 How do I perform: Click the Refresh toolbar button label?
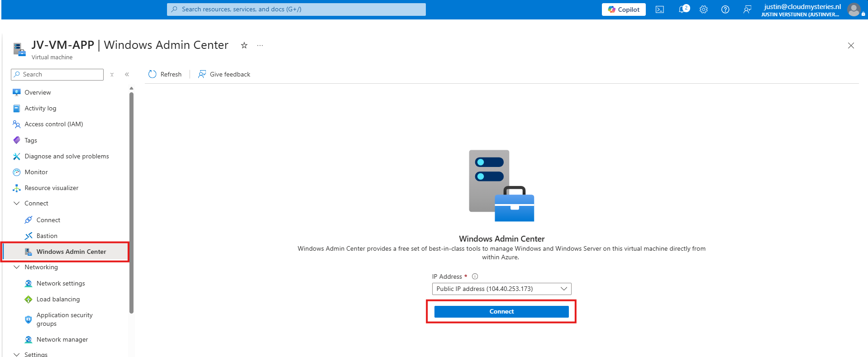171,74
